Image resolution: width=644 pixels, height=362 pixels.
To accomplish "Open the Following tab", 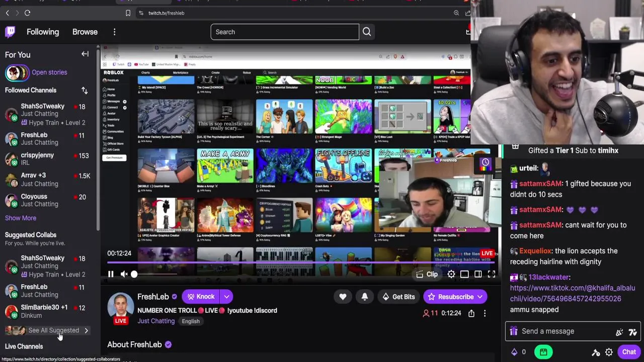I will pyautogui.click(x=43, y=32).
